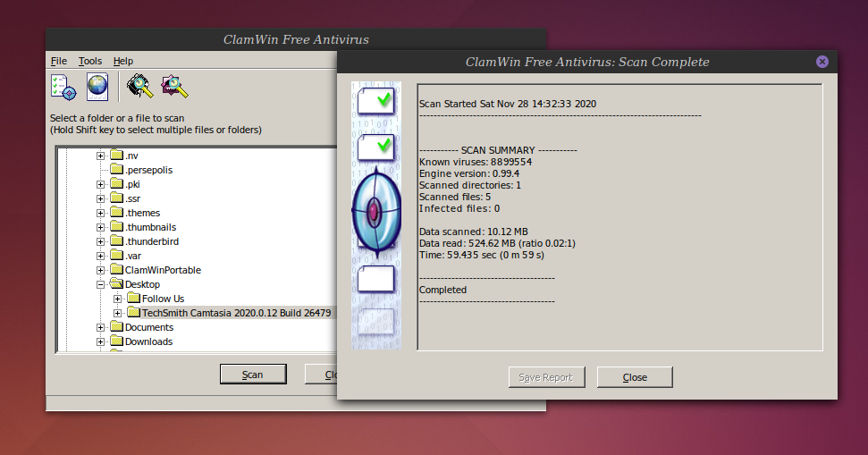This screenshot has width=868, height=455.
Task: Click the ClamWin Free Antivirus main title bar
Action: [x=296, y=39]
